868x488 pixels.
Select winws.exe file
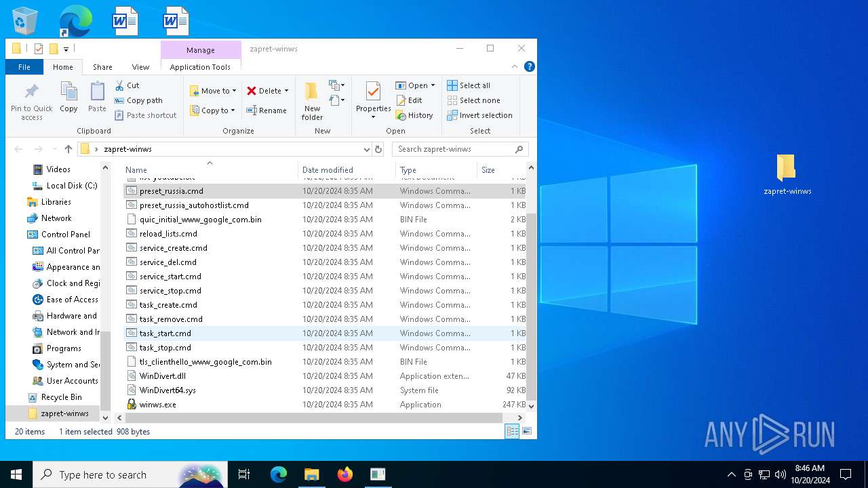pos(157,405)
